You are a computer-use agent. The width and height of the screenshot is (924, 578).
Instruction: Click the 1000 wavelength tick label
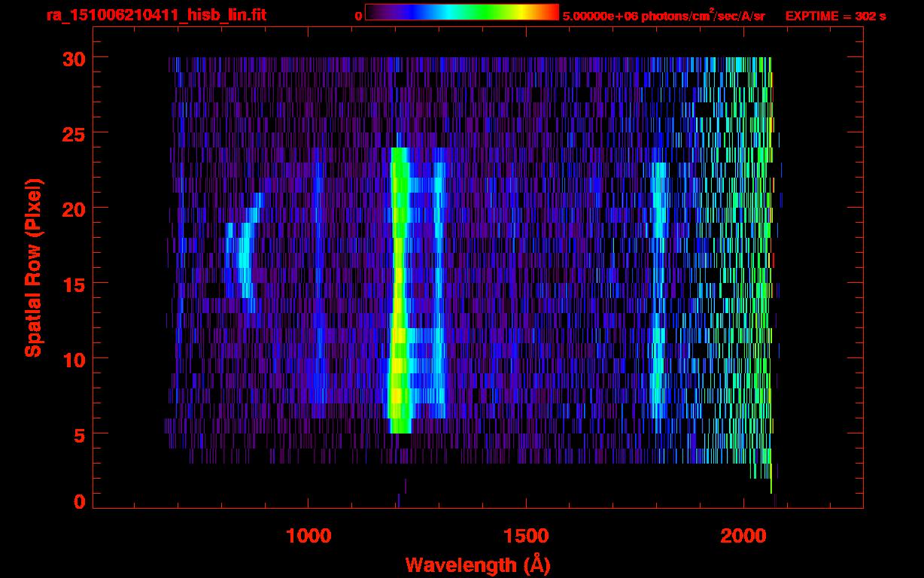click(308, 536)
